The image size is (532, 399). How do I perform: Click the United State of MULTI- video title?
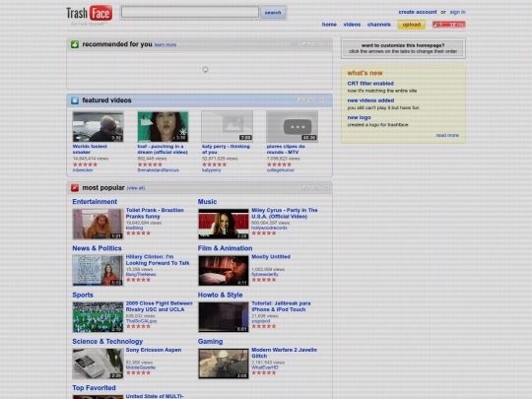[x=155, y=396]
